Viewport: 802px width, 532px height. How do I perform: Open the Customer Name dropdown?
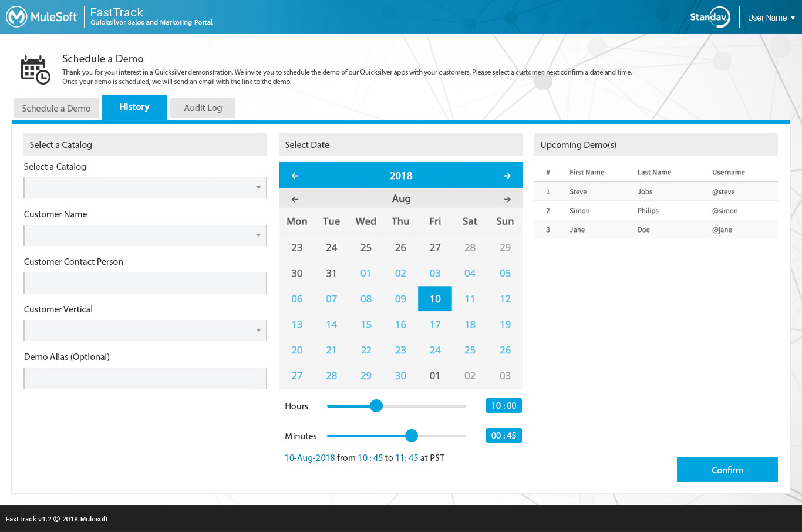[x=145, y=235]
